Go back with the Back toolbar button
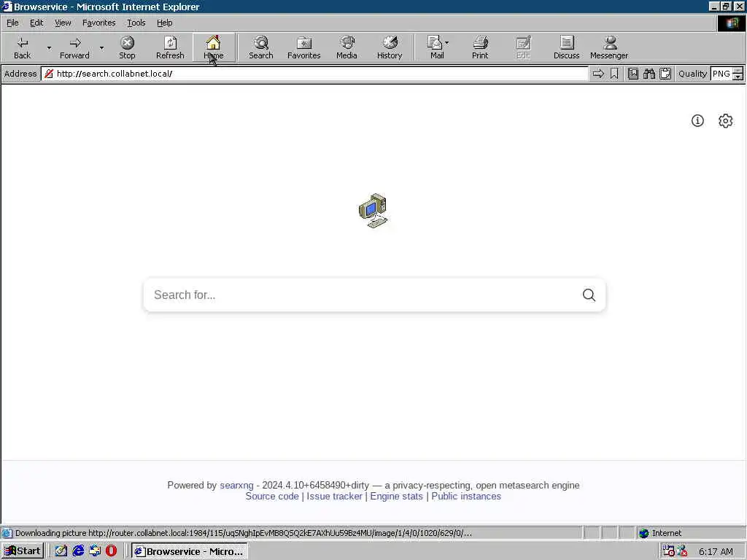This screenshot has width=747, height=560. [x=22, y=47]
